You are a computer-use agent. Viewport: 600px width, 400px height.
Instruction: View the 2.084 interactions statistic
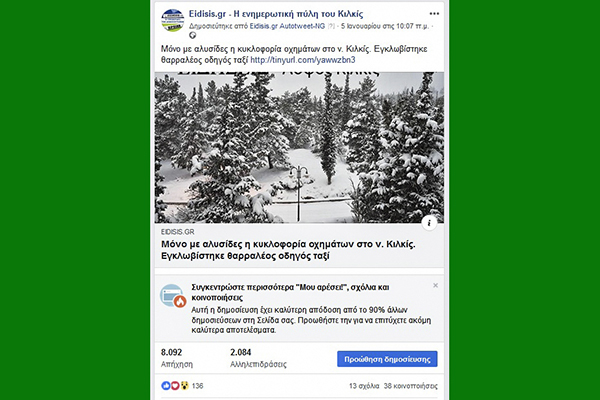[240, 352]
